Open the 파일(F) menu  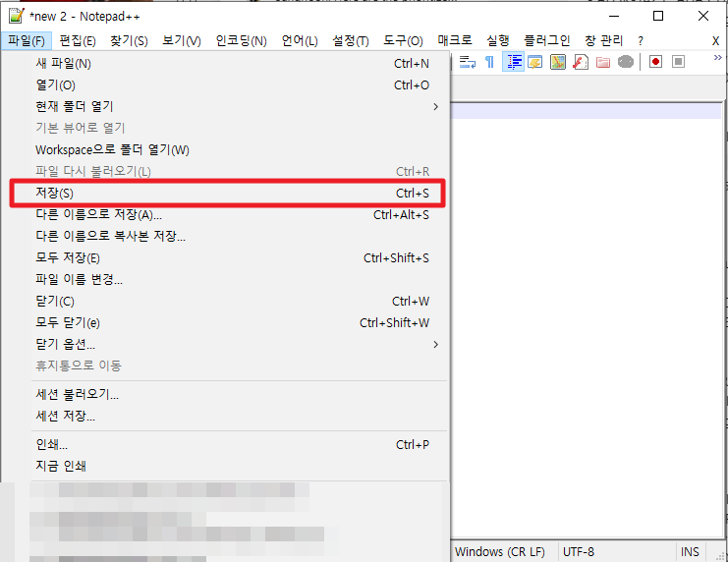(x=27, y=41)
